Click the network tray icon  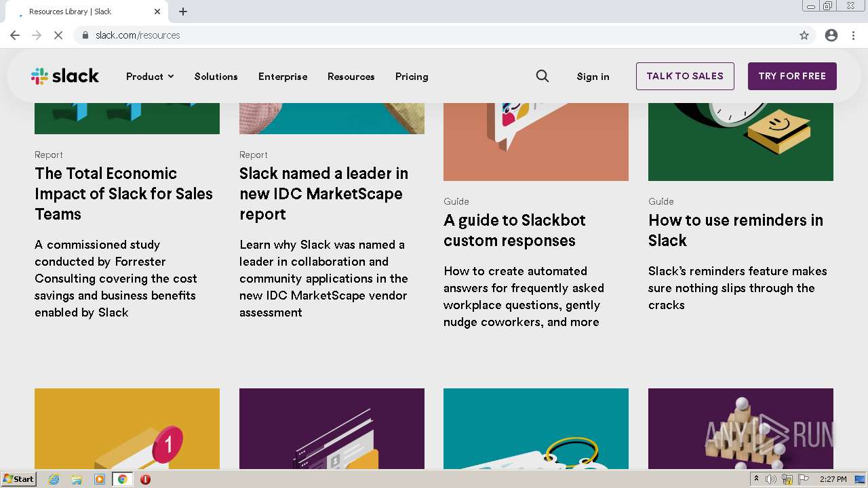[x=787, y=479]
